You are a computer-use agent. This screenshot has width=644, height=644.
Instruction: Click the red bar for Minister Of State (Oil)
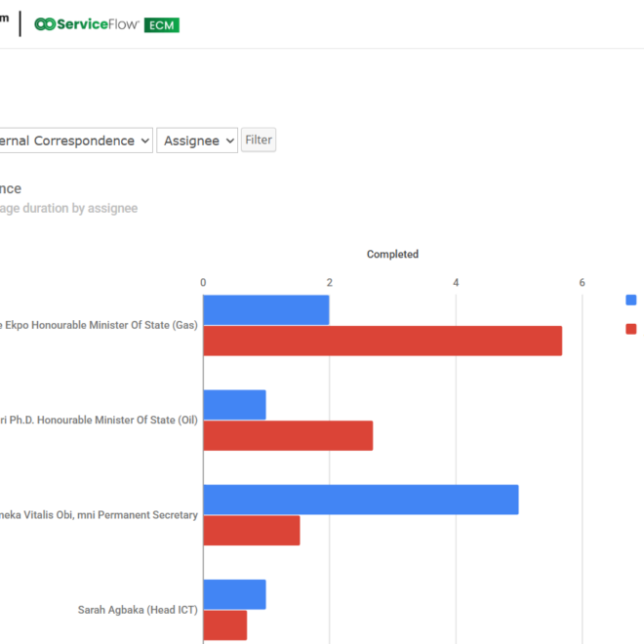click(288, 436)
